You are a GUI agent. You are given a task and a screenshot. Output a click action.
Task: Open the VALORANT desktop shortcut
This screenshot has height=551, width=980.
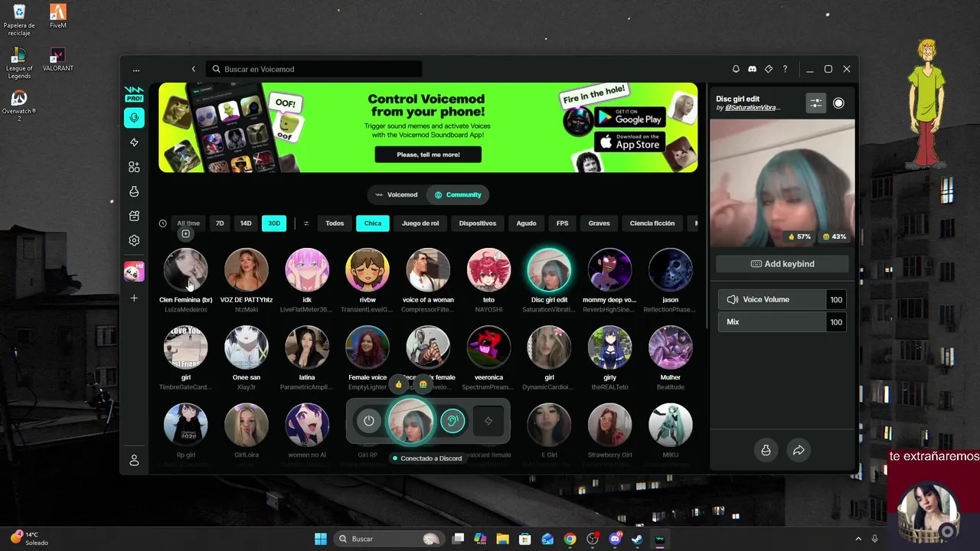pos(57,60)
